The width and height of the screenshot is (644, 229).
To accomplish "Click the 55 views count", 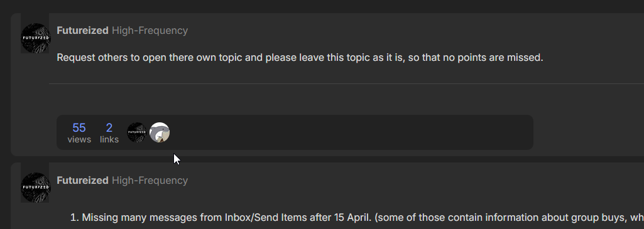I will point(79,127).
